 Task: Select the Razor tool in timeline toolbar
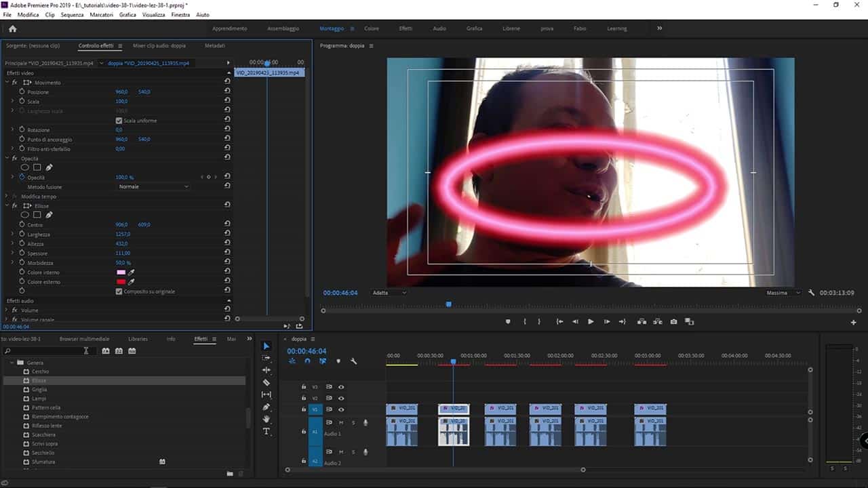[267, 382]
